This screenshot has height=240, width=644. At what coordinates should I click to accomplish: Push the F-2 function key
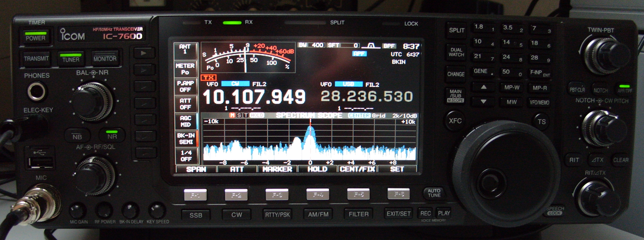[x=236, y=195]
